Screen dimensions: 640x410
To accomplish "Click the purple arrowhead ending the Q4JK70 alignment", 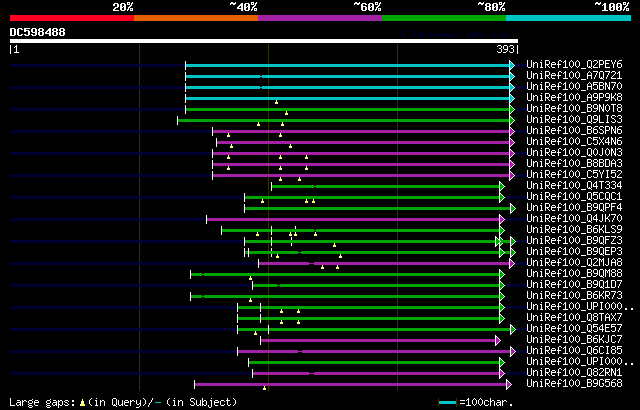I will (502, 219).
